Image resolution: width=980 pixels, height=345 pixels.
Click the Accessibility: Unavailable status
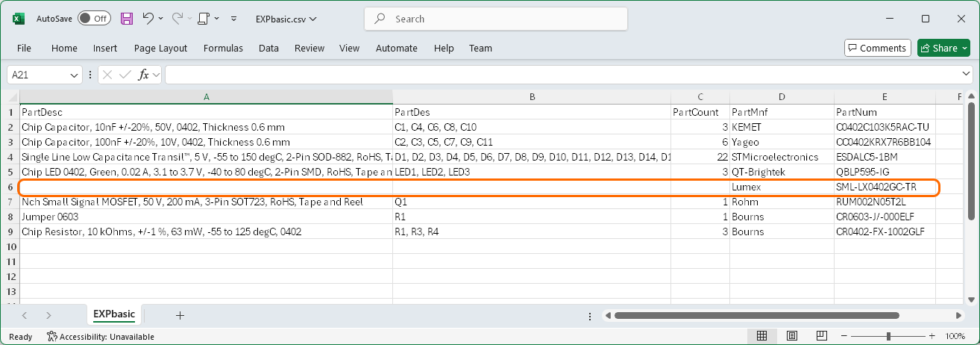click(101, 337)
